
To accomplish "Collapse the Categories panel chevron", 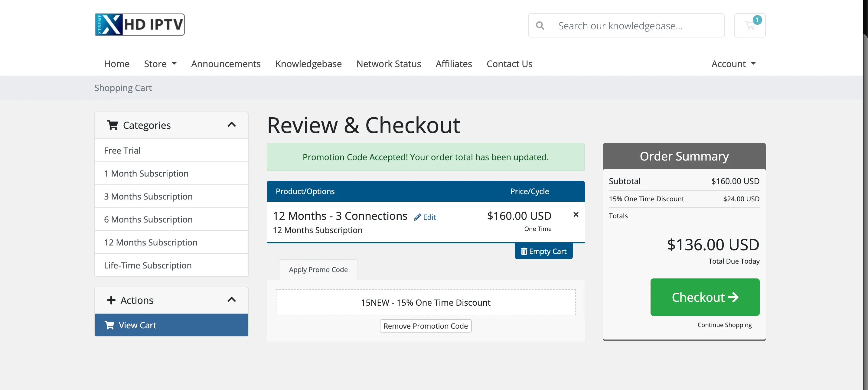I will coord(231,125).
